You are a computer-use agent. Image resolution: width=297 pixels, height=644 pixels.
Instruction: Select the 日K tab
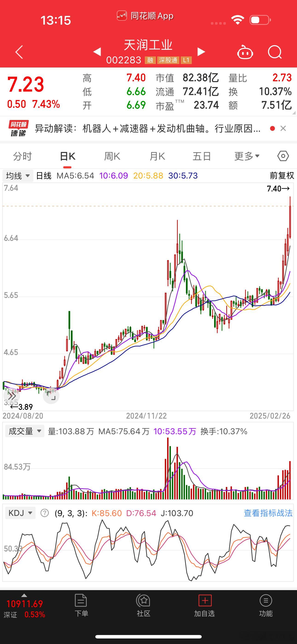pyautogui.click(x=67, y=156)
